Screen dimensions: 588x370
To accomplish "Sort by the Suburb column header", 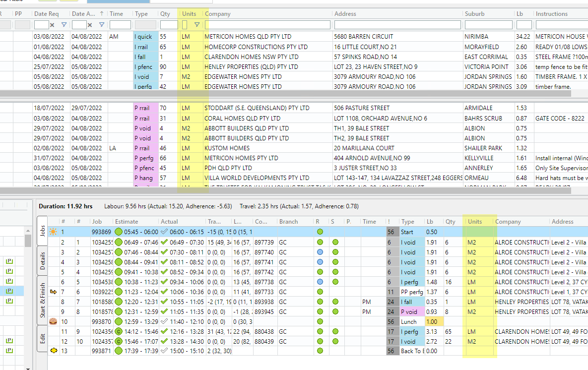I will tap(475, 13).
